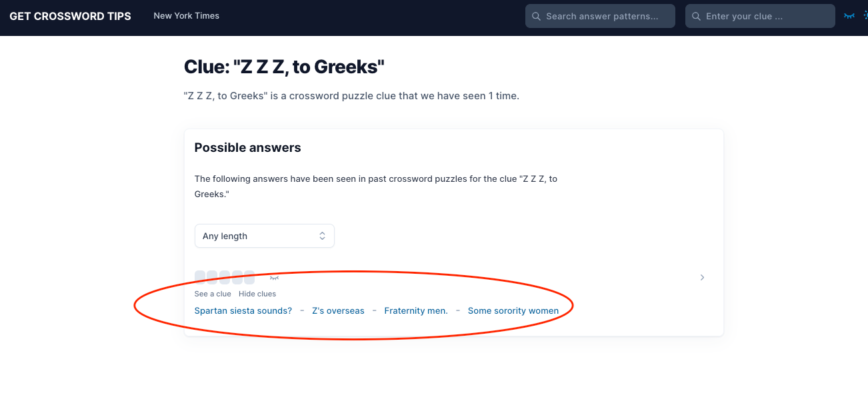Click the Hide clues button

[257, 294]
